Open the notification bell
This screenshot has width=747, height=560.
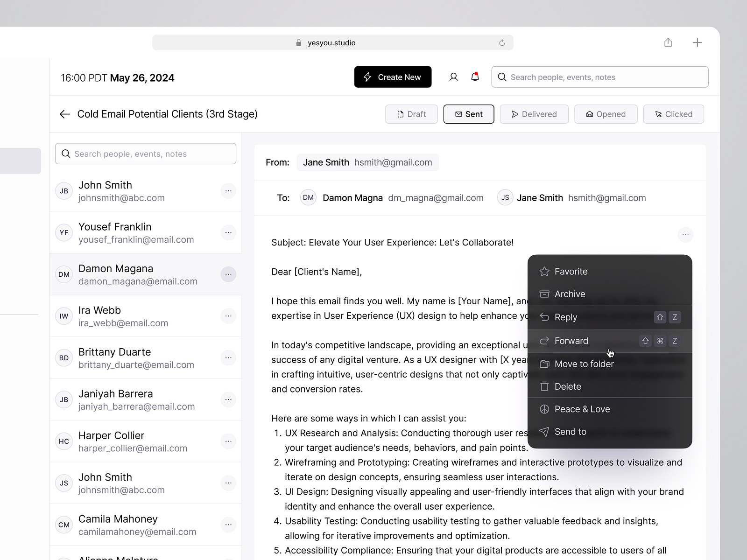pyautogui.click(x=475, y=77)
